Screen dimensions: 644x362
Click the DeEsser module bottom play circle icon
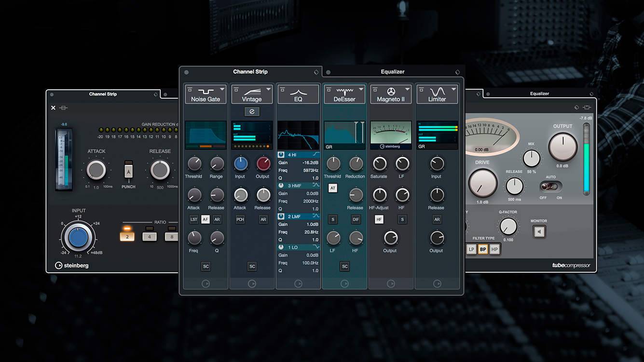point(344,283)
